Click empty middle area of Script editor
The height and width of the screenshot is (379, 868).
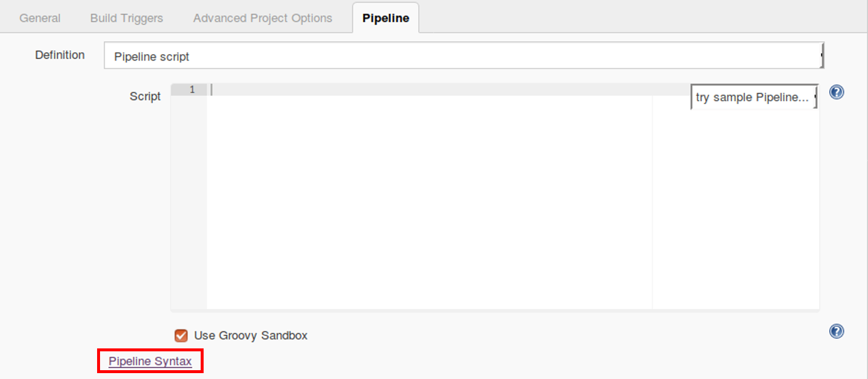(x=430, y=200)
